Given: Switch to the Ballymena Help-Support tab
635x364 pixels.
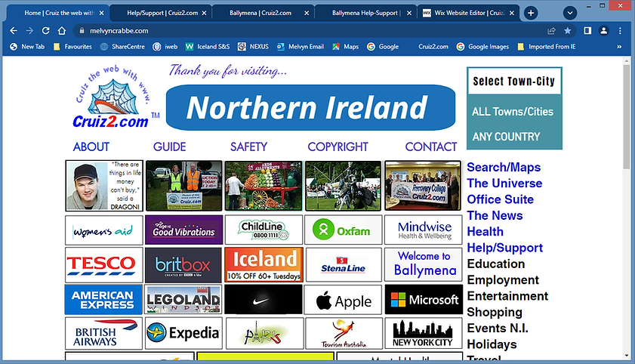Looking at the screenshot, I should click(x=365, y=13).
